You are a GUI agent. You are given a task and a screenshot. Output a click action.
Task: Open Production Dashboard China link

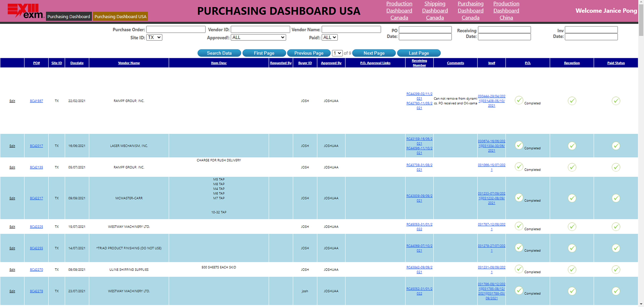[x=506, y=11]
